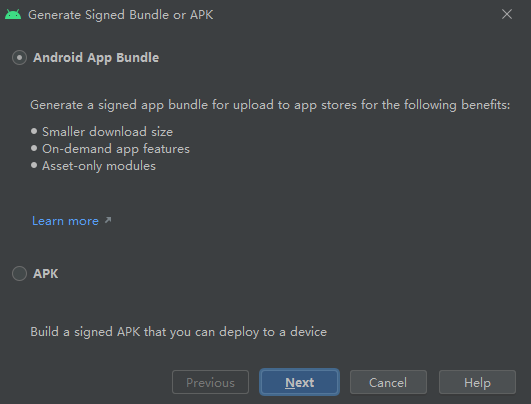Viewport: 531px width, 404px height.
Task: Click the Asset-only modules bullet text
Action: (x=99, y=166)
